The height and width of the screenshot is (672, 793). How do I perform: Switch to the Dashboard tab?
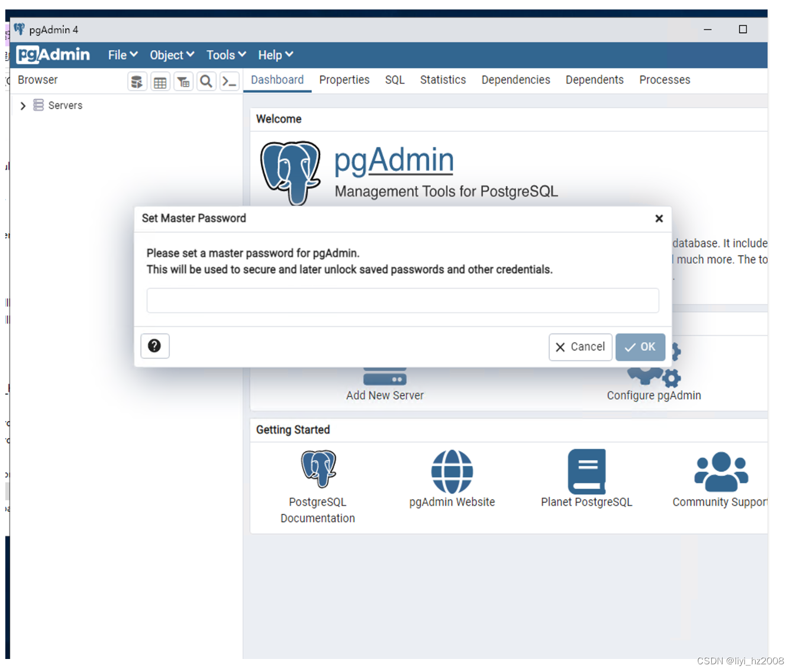coord(277,80)
